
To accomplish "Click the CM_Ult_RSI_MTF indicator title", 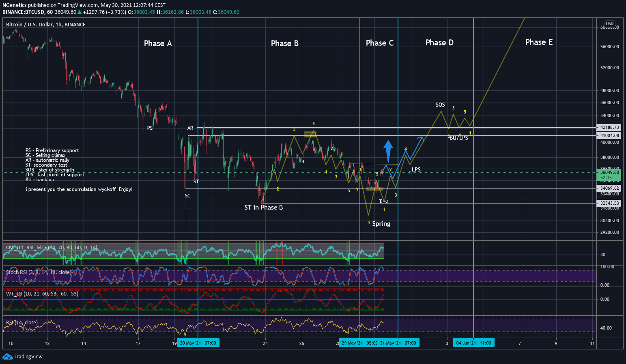I will click(52, 247).
